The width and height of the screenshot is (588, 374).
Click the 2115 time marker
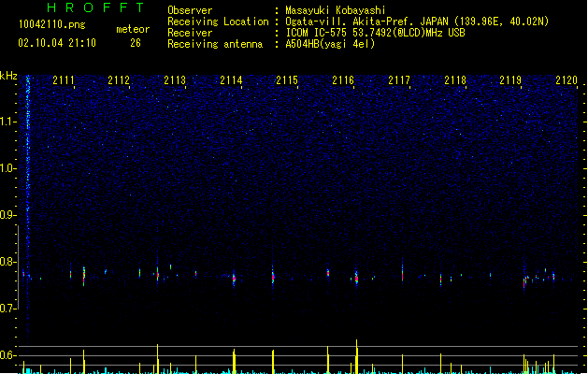(287, 80)
